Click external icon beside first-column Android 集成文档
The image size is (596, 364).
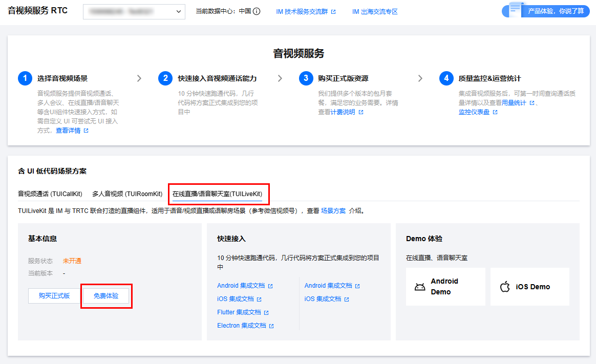point(270,286)
